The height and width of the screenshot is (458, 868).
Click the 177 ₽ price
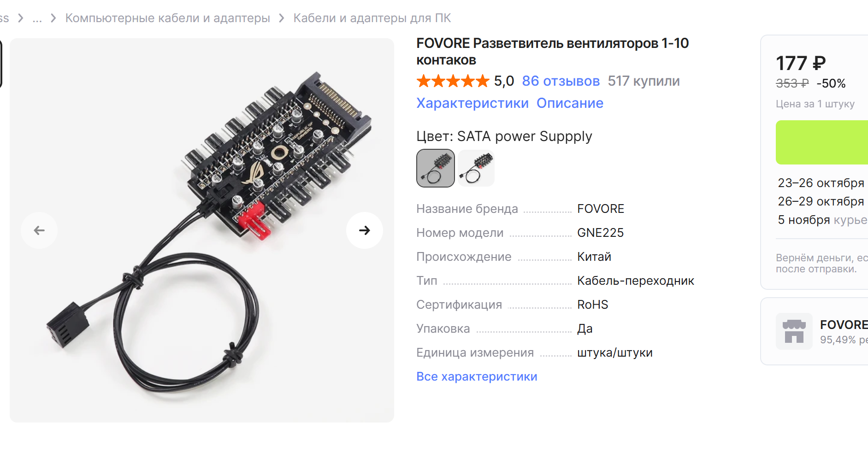(801, 63)
